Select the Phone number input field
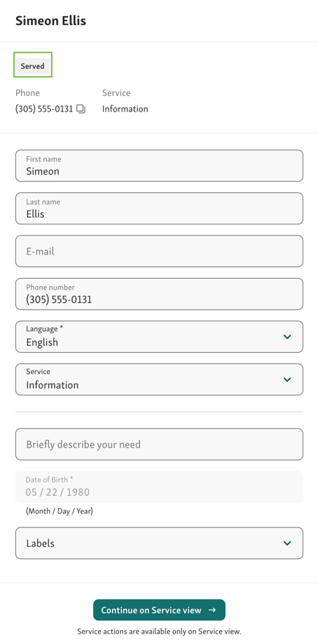 tap(159, 294)
